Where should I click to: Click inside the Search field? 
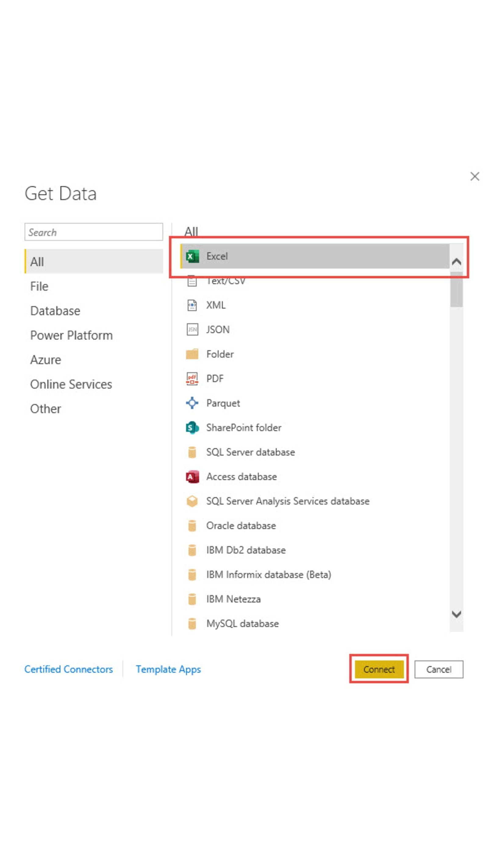tap(94, 232)
